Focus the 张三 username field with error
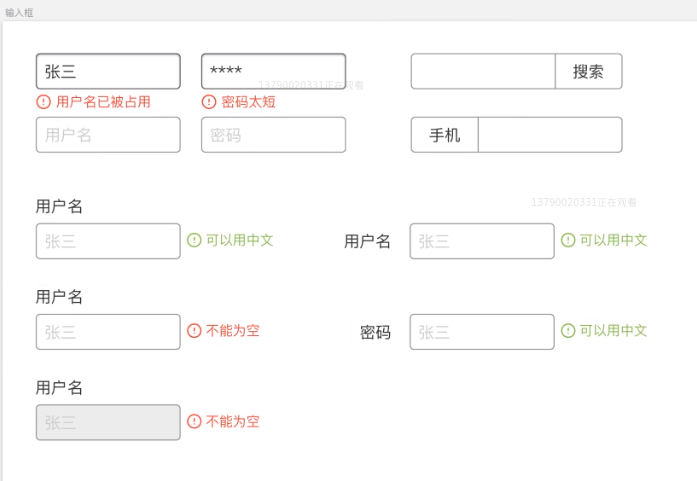 coord(108,72)
